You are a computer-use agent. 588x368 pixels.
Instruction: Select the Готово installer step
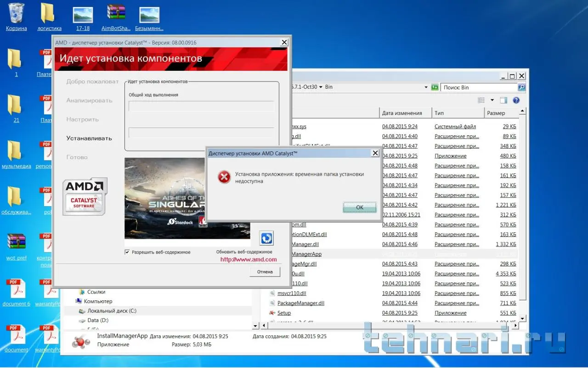(77, 157)
